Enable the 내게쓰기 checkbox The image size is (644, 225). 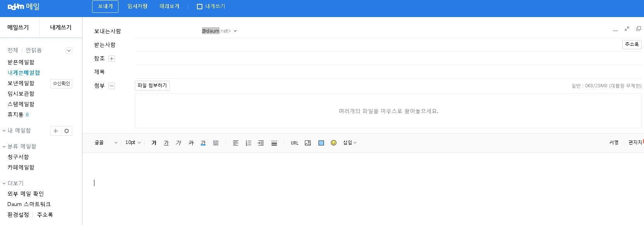pyautogui.click(x=200, y=7)
